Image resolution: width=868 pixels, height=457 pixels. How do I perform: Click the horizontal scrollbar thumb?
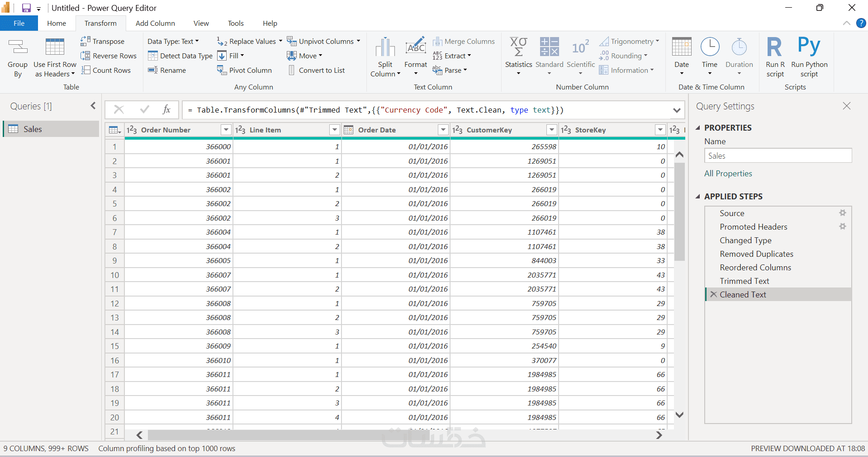coord(289,435)
